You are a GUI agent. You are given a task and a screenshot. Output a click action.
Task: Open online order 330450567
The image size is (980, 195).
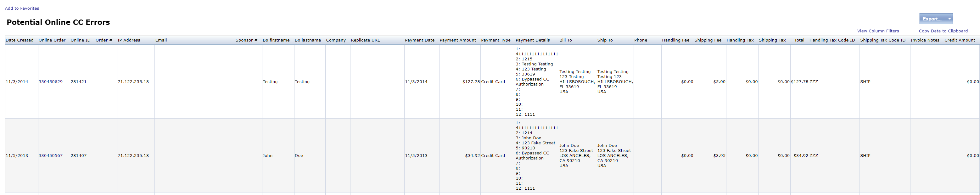(51, 155)
